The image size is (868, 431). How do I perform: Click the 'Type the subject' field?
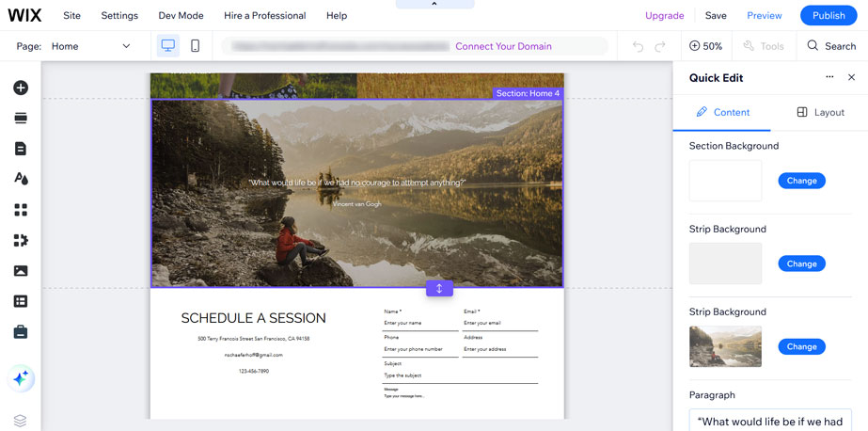[460, 375]
